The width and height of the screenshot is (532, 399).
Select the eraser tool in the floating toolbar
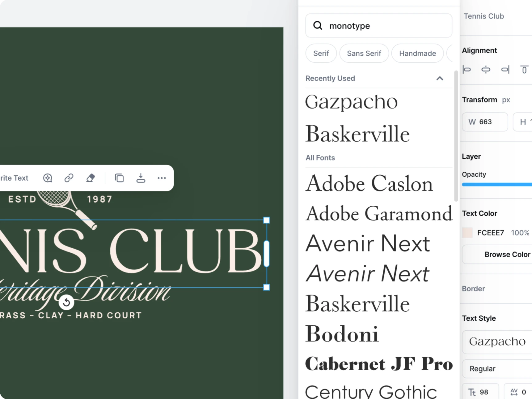(x=91, y=178)
